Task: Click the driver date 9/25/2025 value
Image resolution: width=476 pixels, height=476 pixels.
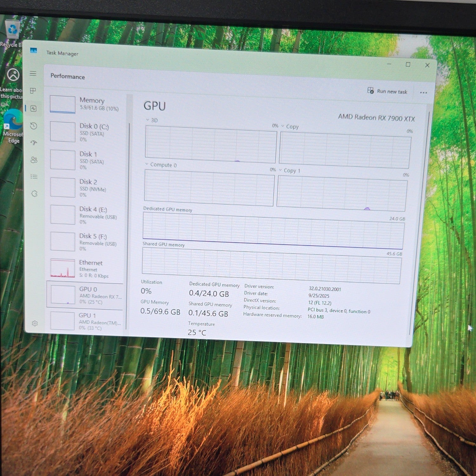Action: pyautogui.click(x=319, y=296)
